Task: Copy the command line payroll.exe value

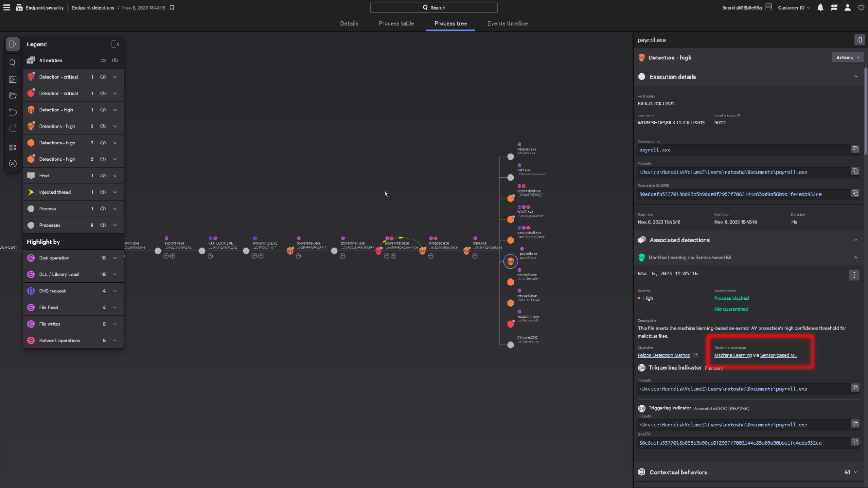Action: [855, 149]
